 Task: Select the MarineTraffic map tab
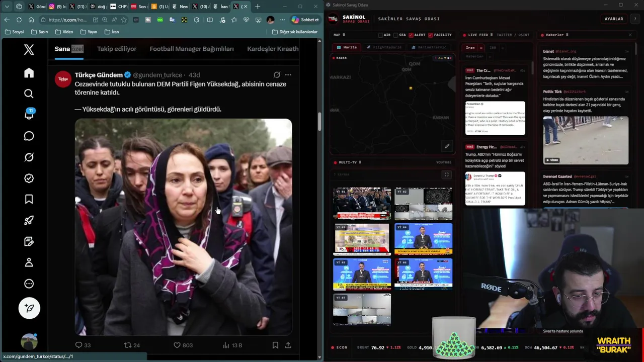429,47
